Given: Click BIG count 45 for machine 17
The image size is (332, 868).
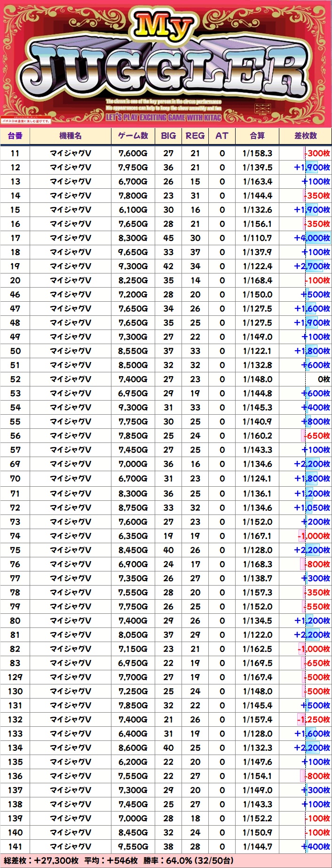Looking at the screenshot, I should pyautogui.click(x=168, y=238).
